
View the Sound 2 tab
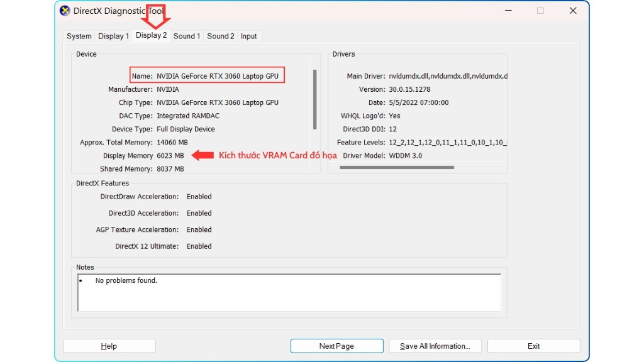click(x=220, y=36)
